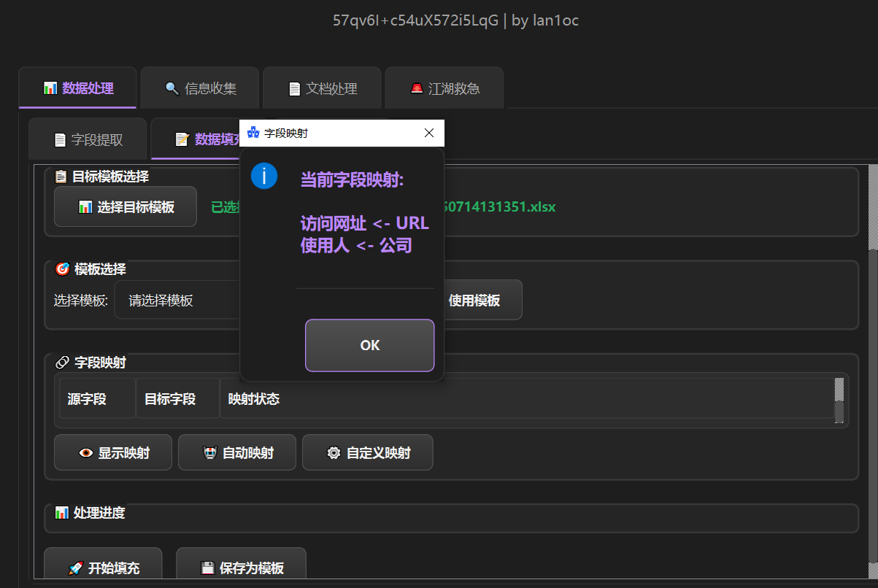Switch to the 数据处理 tab
This screenshot has height=588, width=878.
[x=78, y=88]
